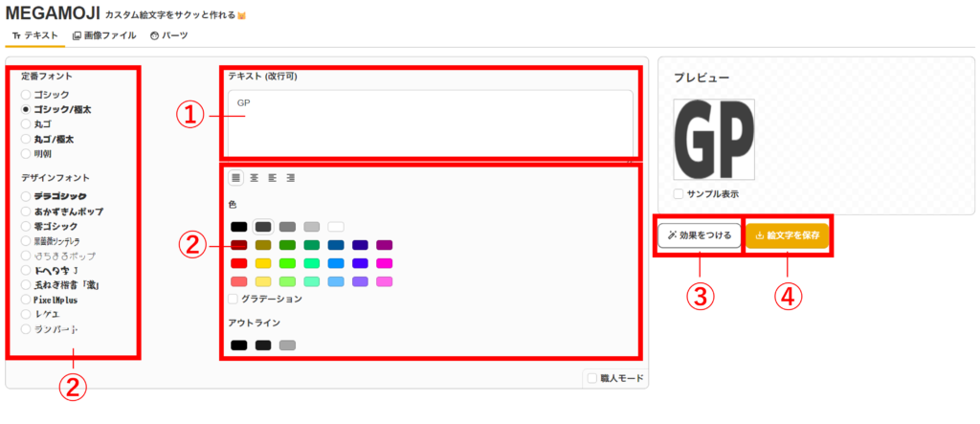
Task: Pick the dark magenta-purple text color swatch
Action: pos(385,245)
